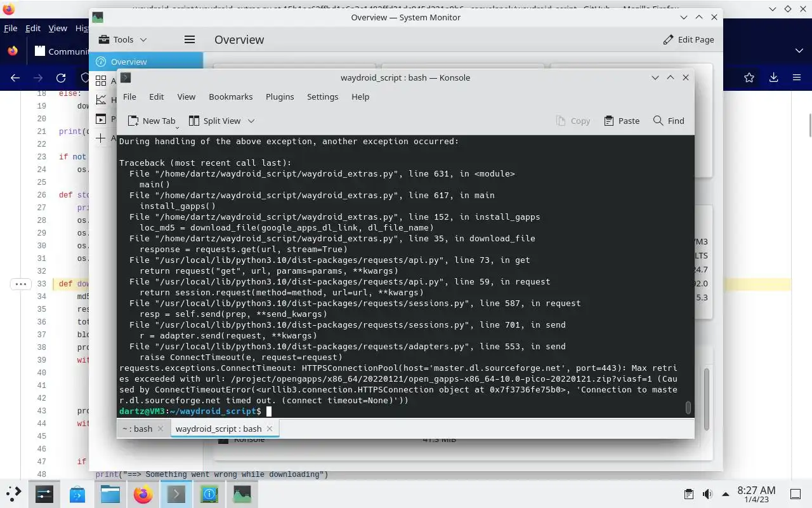The image size is (812, 508).
Task: Switch to Konsole from taskbar
Action: (x=176, y=493)
